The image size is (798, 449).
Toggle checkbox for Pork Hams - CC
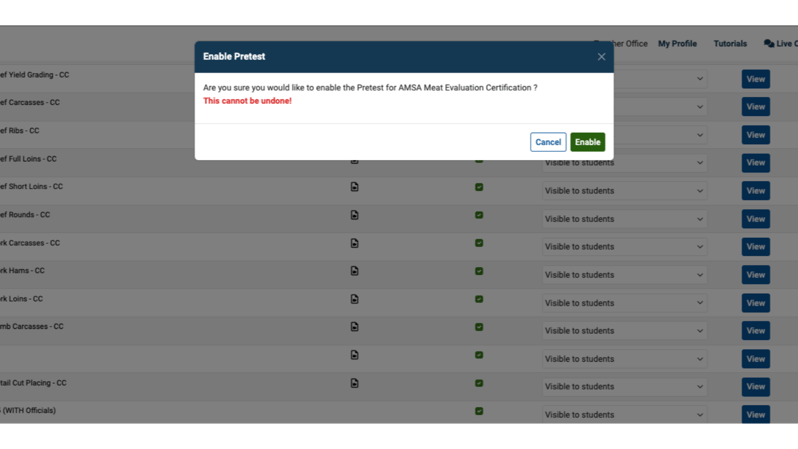[479, 271]
